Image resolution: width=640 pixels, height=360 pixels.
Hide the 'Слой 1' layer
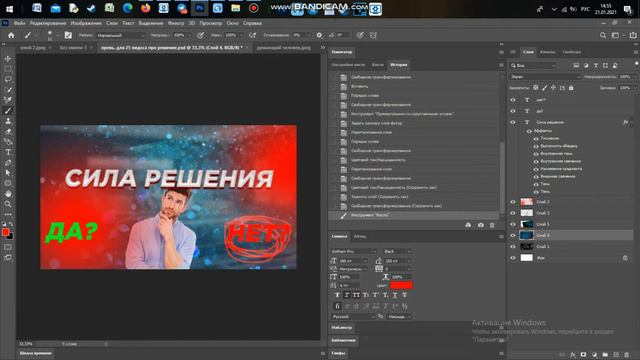tap(513, 247)
